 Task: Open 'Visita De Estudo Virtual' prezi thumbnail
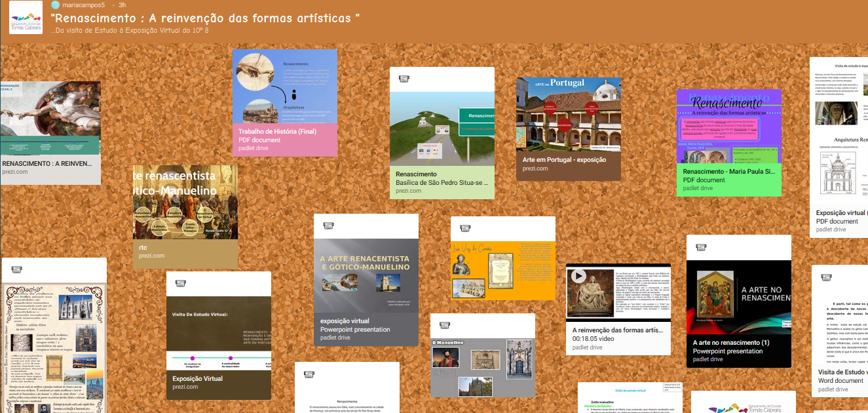click(x=219, y=333)
